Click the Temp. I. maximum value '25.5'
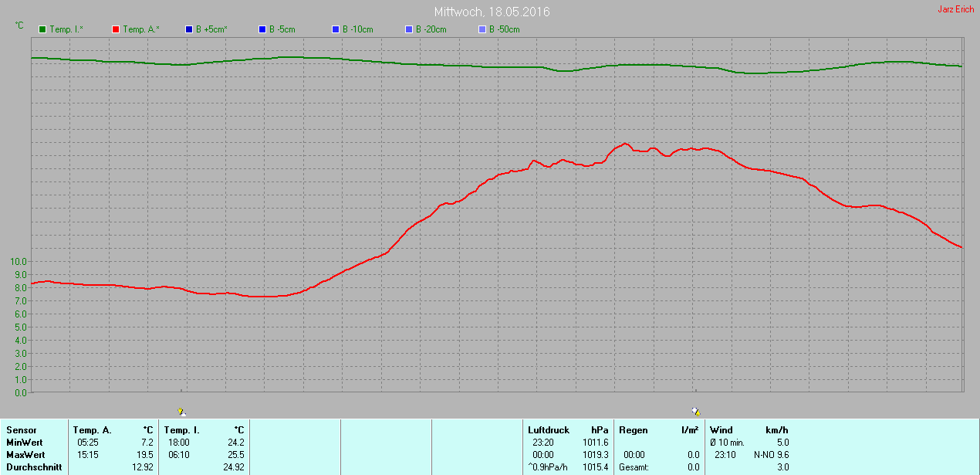This screenshot has height=475, width=980. (x=236, y=455)
